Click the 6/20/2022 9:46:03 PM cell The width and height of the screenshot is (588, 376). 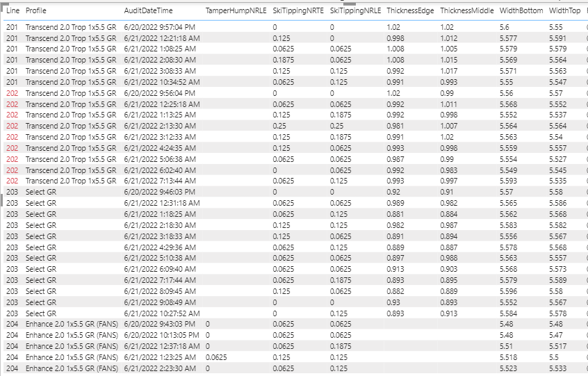point(160,192)
